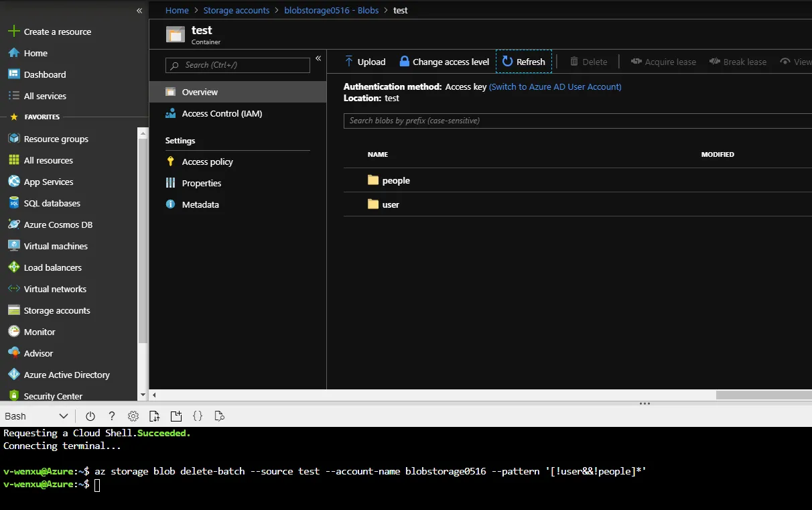Collapse the left portal sidebar chevron
Screen dimensions: 812x510
139,11
